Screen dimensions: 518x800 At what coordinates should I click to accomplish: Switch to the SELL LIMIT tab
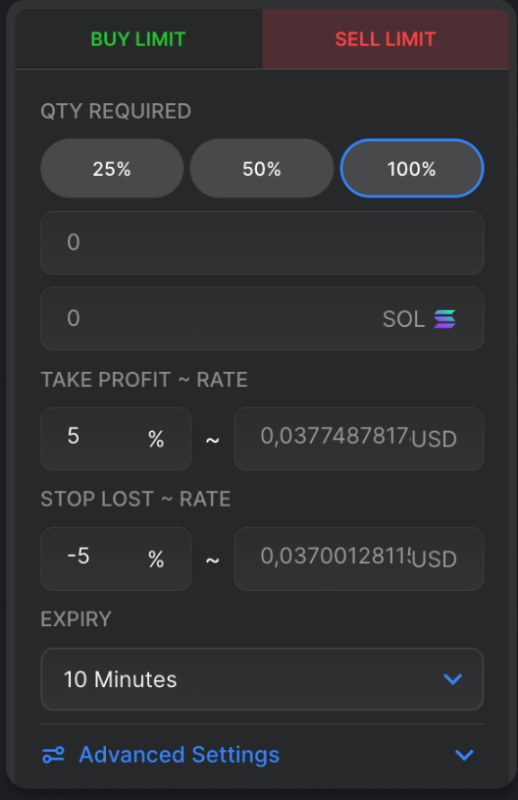[x=385, y=39]
